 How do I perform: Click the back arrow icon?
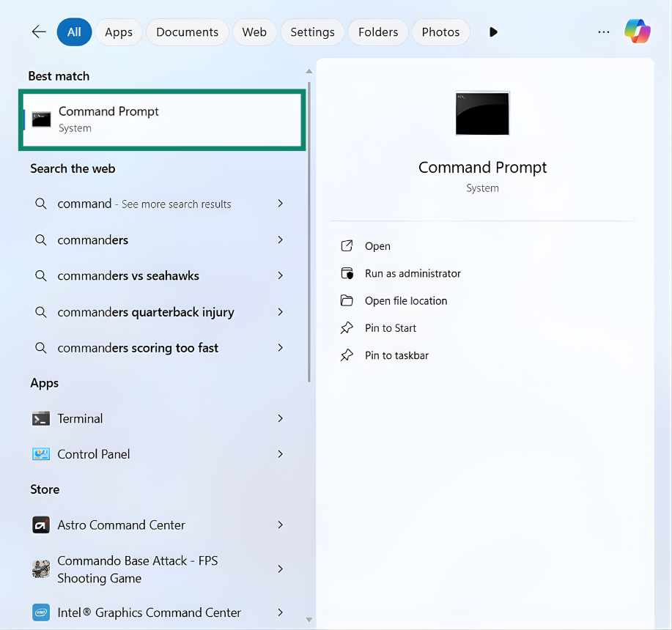pyautogui.click(x=39, y=31)
